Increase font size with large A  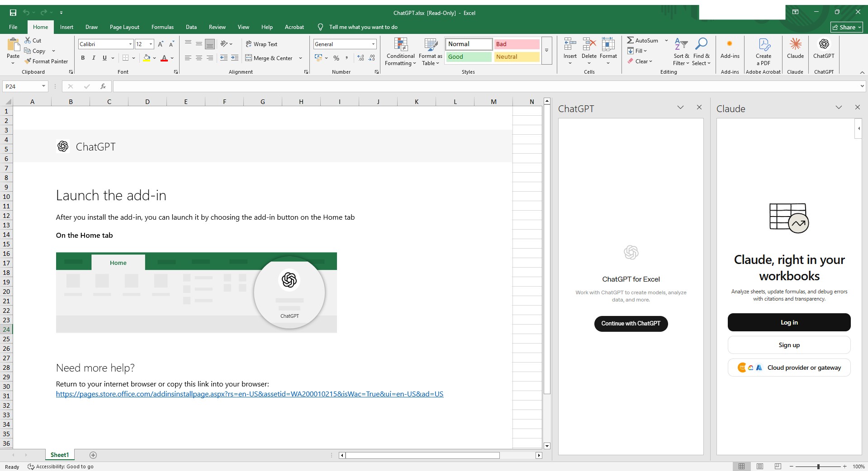(x=161, y=44)
